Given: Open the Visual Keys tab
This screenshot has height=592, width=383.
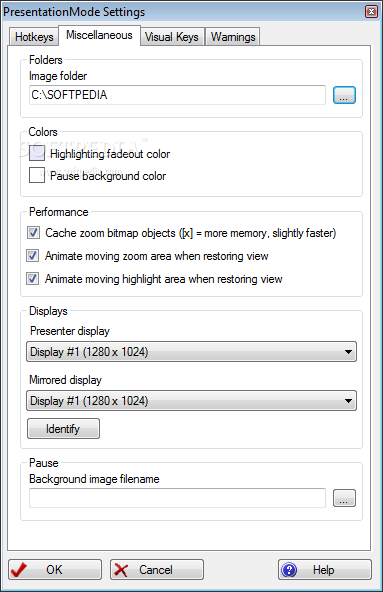Looking at the screenshot, I should click(172, 37).
